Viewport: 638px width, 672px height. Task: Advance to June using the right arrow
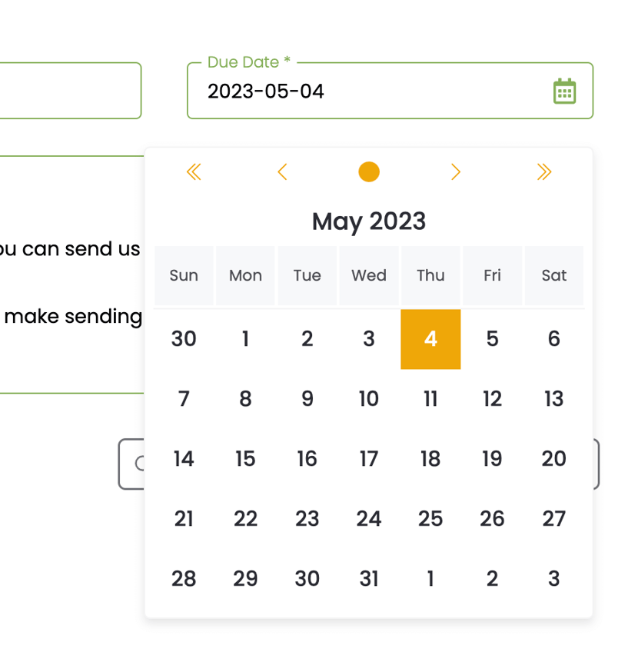tap(456, 171)
